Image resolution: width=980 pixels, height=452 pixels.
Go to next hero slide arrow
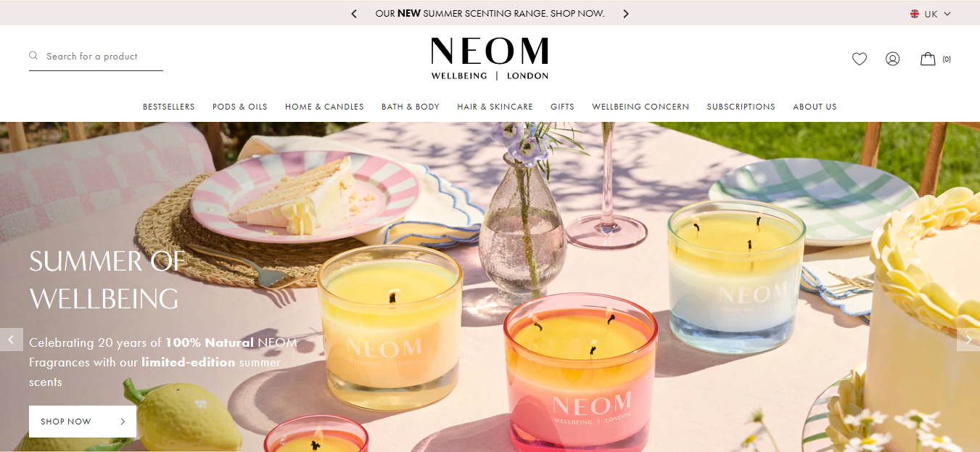tap(968, 340)
